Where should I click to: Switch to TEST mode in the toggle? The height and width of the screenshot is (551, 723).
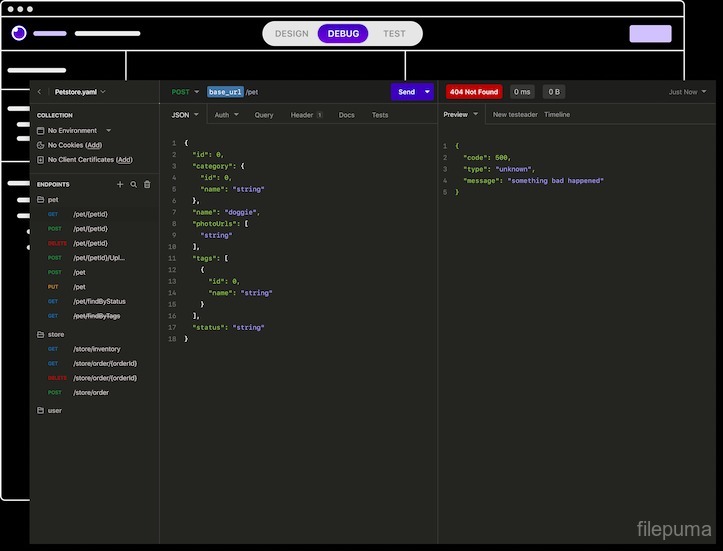tap(394, 33)
